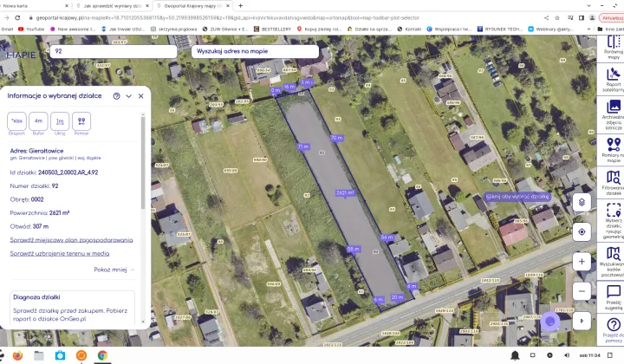Open the purple chat bubble

coord(550,322)
